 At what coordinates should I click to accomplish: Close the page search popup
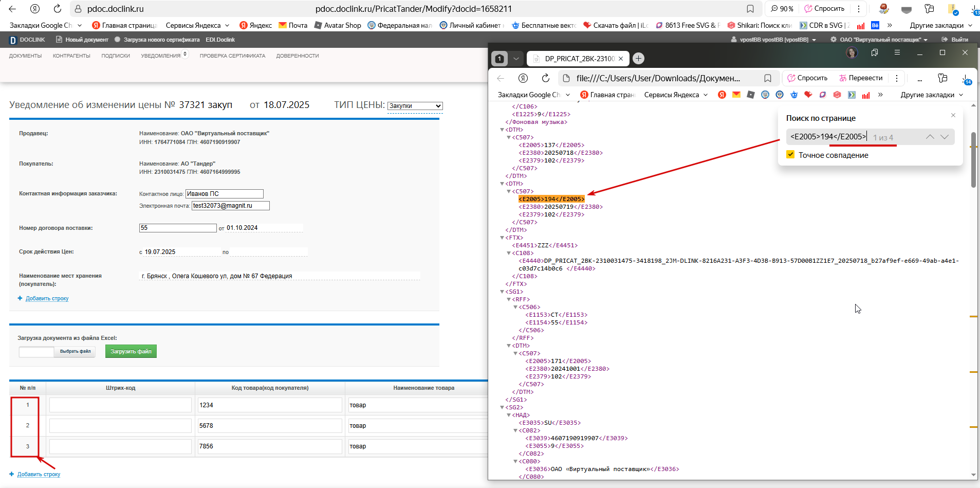[x=953, y=115]
